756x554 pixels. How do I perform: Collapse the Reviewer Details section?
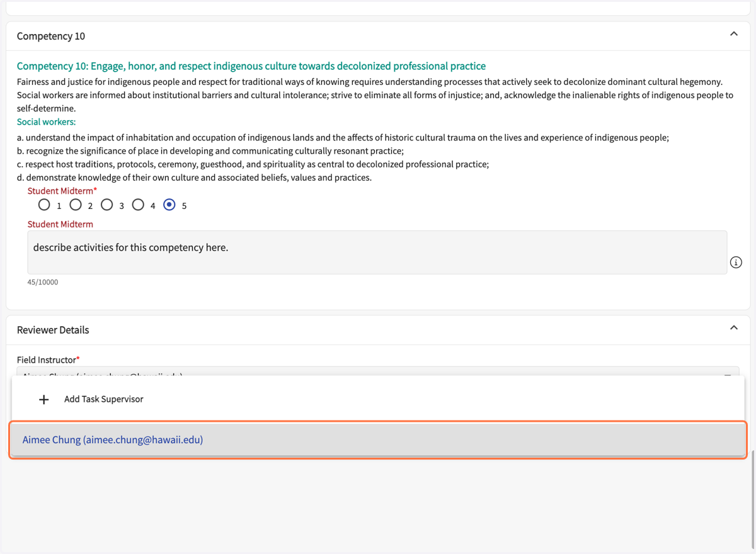[x=733, y=328]
